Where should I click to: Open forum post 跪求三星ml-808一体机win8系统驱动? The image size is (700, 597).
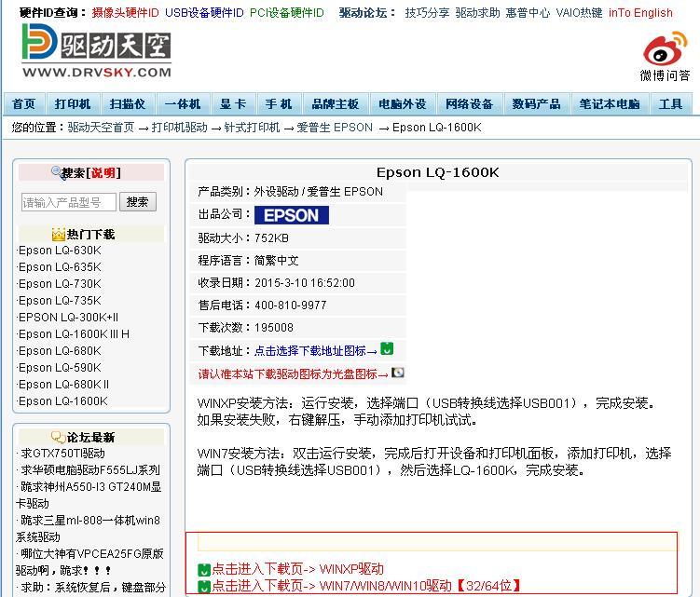coord(88,529)
